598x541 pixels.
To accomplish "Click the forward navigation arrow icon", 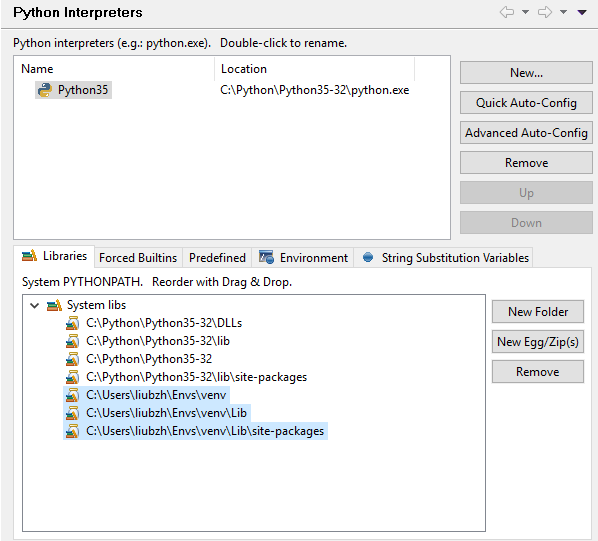I will (x=545, y=12).
